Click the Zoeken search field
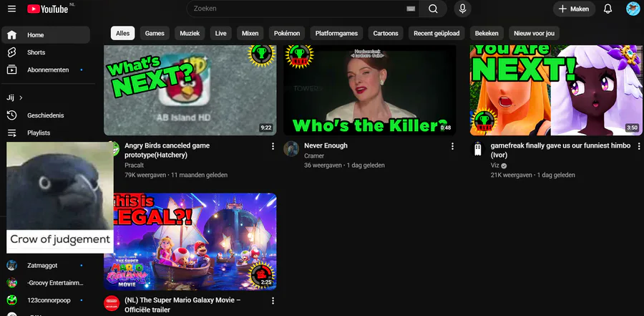This screenshot has height=316, width=644. point(303,9)
